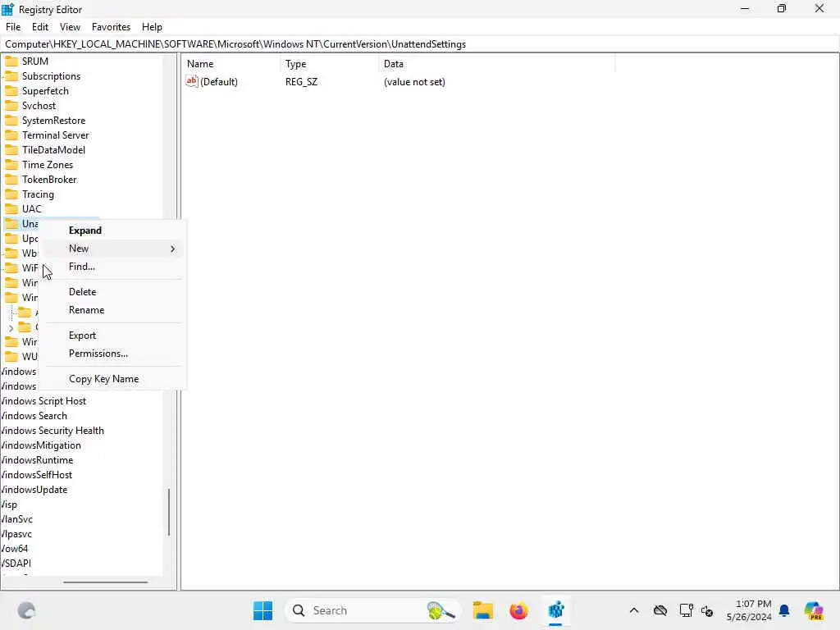The height and width of the screenshot is (630, 840).
Task: Click the Registry Editor title icon
Action: [8, 9]
